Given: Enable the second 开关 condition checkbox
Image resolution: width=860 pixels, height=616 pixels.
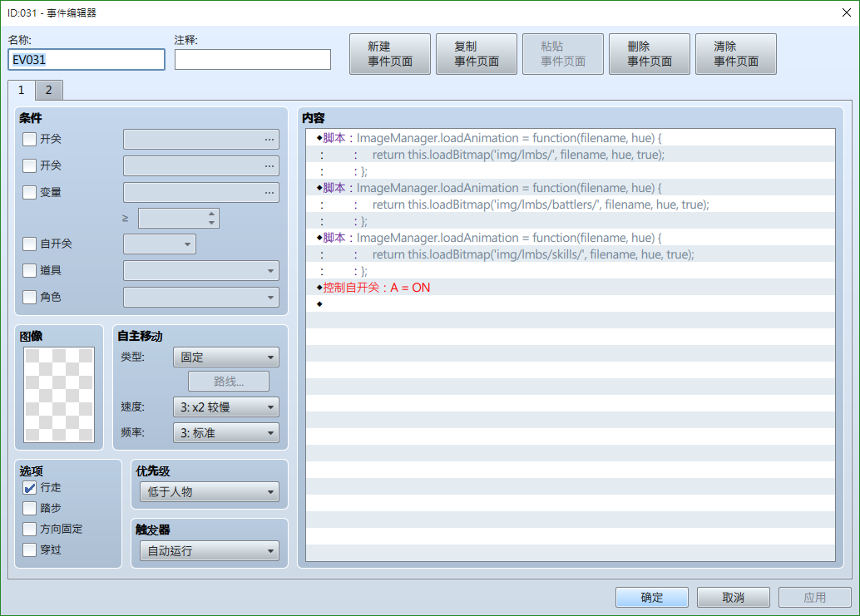Looking at the screenshot, I should coord(30,165).
